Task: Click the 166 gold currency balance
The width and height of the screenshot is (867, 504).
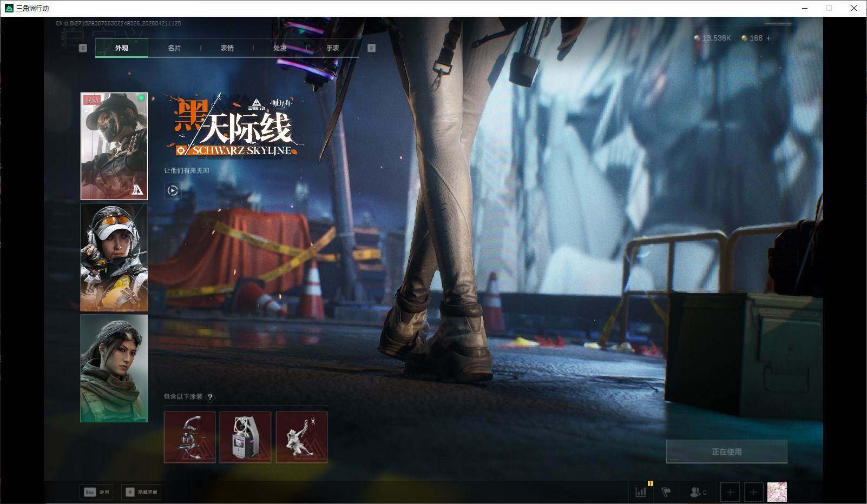Action: click(x=752, y=38)
